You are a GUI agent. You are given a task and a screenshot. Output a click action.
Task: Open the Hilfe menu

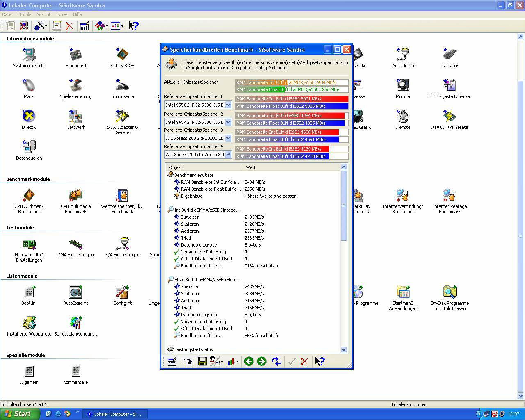click(x=77, y=14)
